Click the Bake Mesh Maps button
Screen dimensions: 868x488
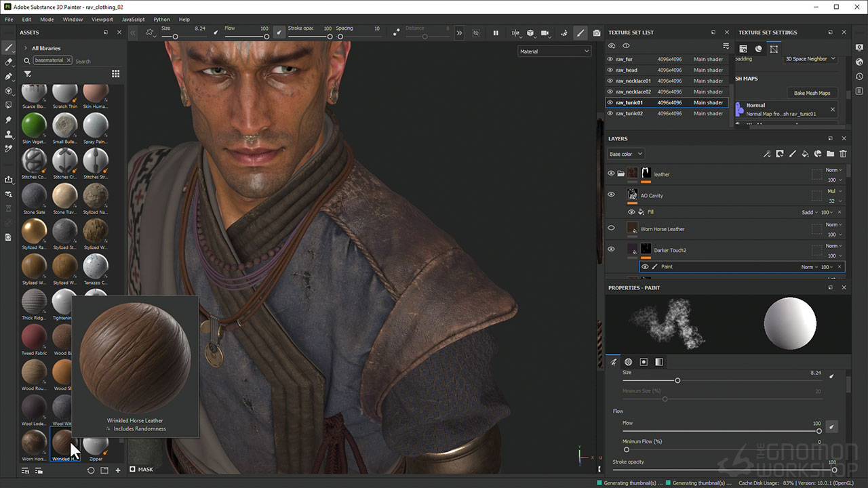pyautogui.click(x=812, y=93)
